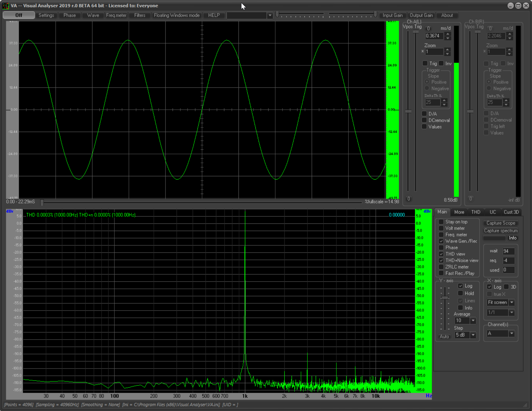
Task: Click the Input Gain button
Action: click(393, 15)
